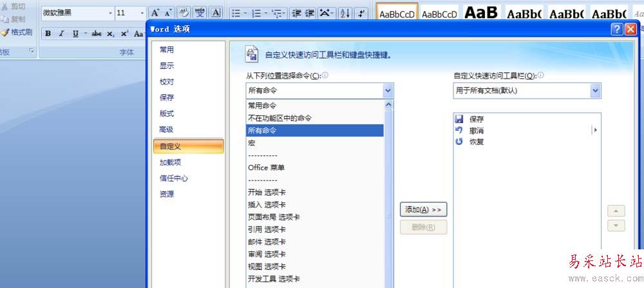Screen dimensions: 644x288
Task: Select the large bold AaB style thumbnail
Action: [x=481, y=12]
